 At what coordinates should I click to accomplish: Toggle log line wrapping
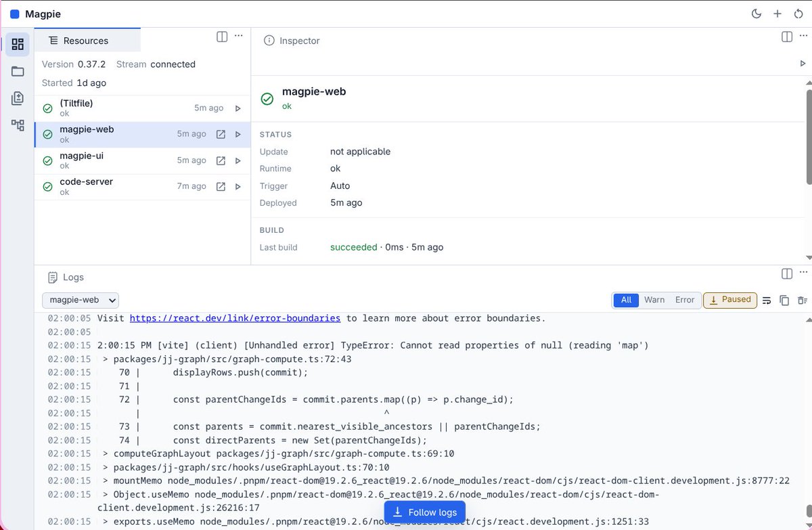767,301
